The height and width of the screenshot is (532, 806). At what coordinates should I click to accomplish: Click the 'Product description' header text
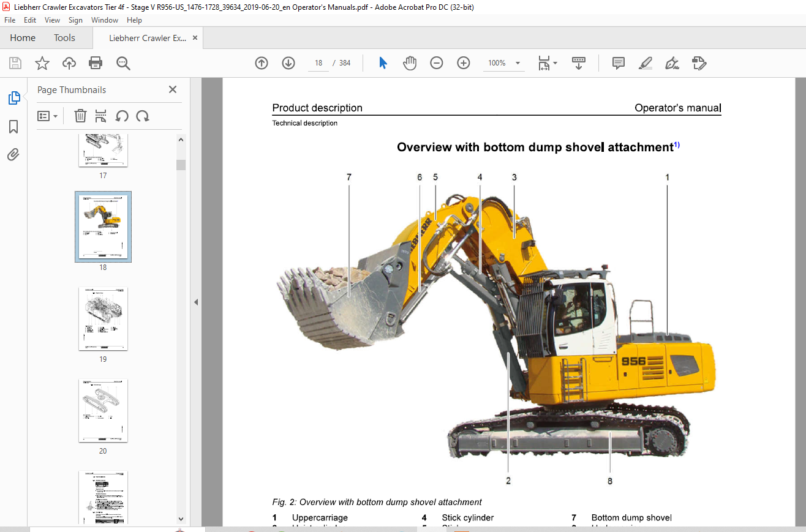(317, 108)
